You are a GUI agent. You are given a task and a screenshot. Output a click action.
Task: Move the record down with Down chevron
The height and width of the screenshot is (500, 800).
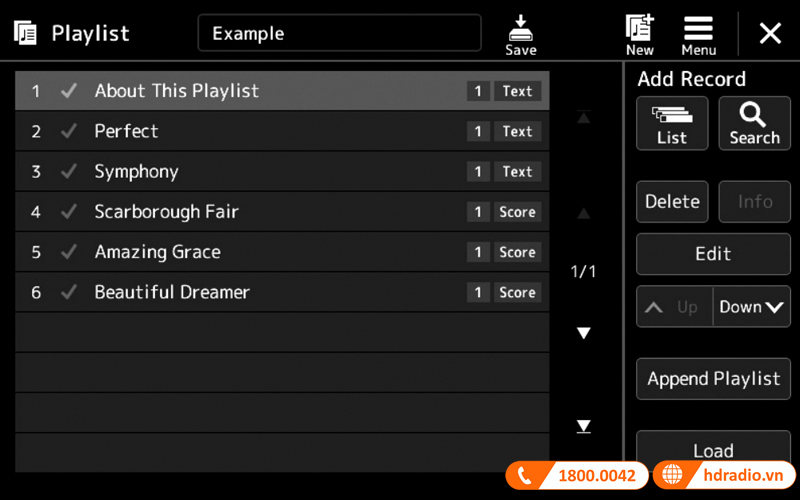[752, 307]
